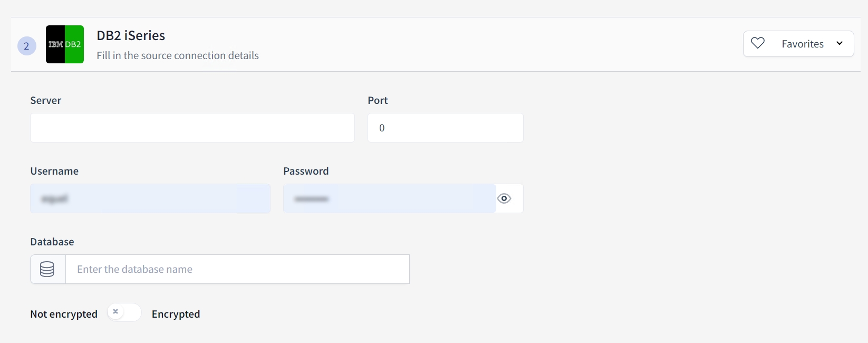Open the Favorites dropdown by its label

(802, 44)
